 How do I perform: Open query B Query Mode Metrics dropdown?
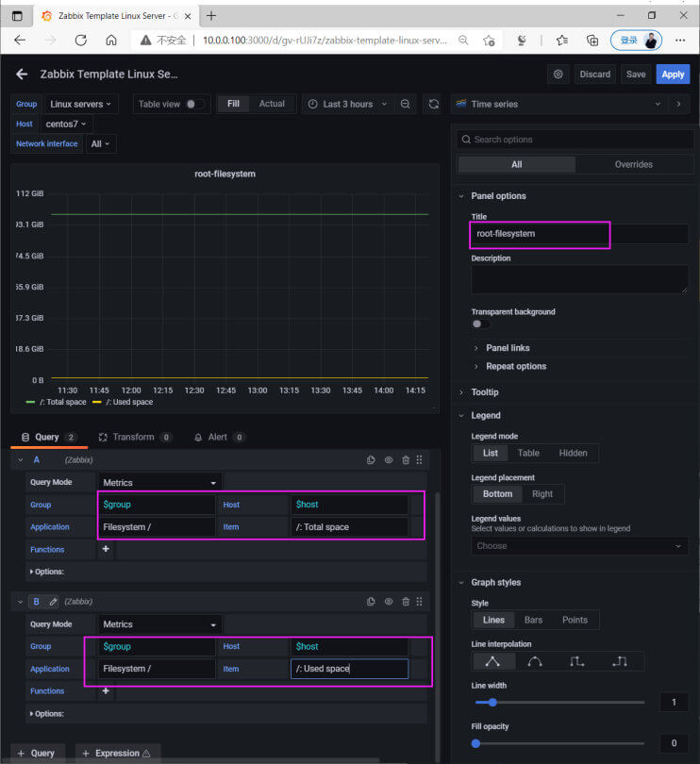coord(159,624)
